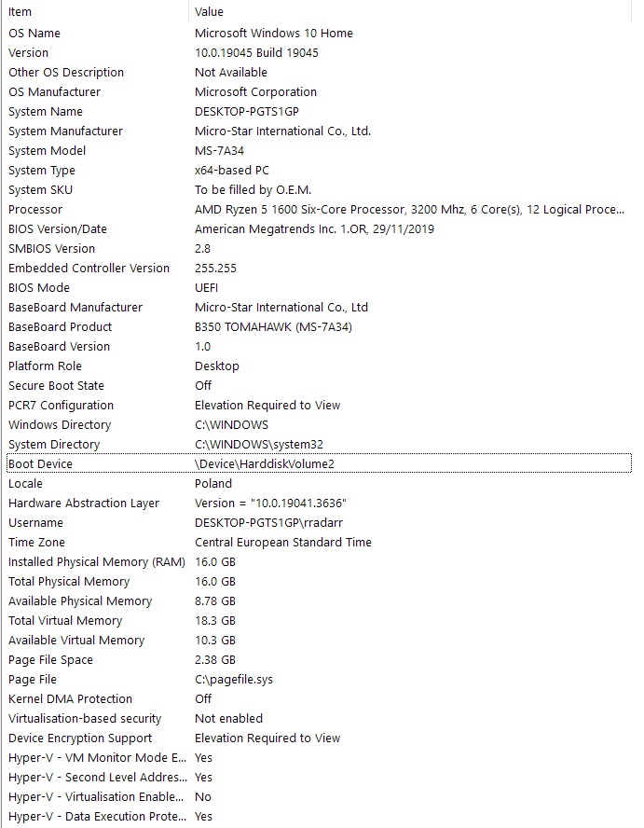
Task: Select the value Microsoft Windows 10 Home
Action: (273, 34)
